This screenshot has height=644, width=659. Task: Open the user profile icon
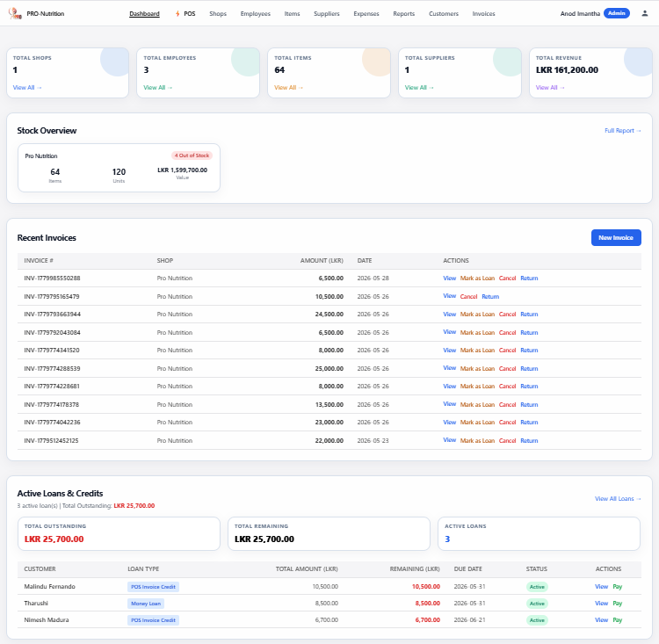click(644, 13)
